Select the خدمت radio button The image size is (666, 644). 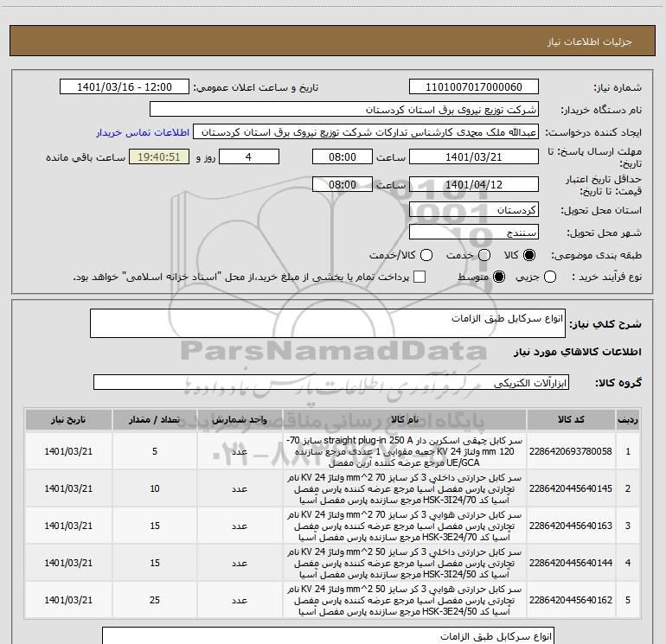[x=484, y=255]
